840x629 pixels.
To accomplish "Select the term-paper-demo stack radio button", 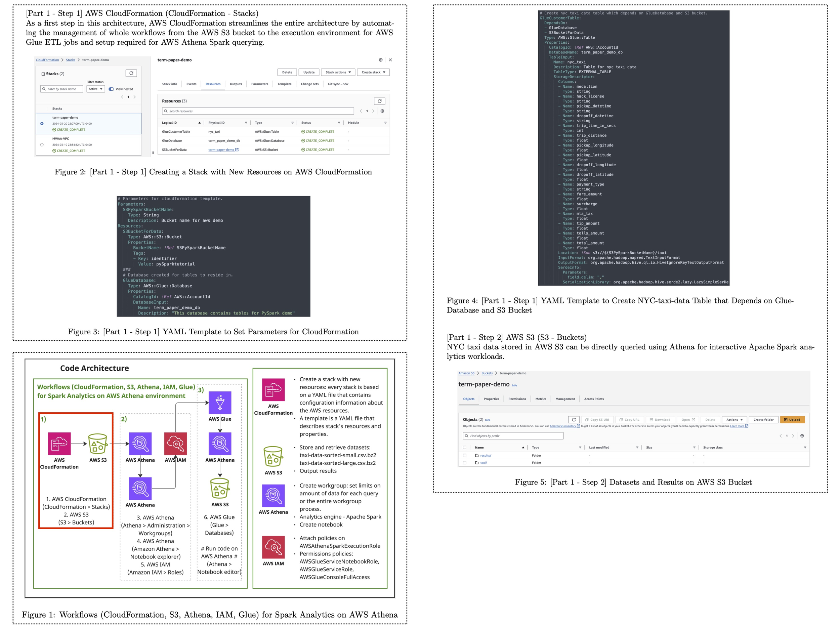I will point(42,123).
